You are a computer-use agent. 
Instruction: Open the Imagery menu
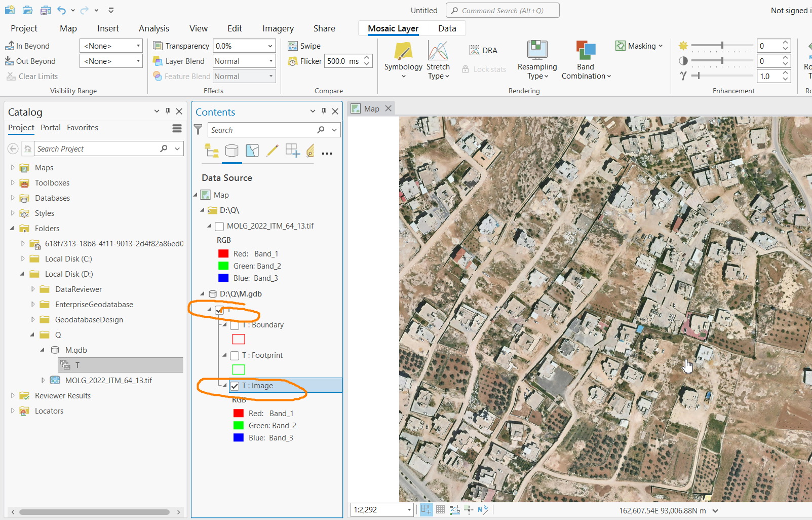pyautogui.click(x=278, y=28)
